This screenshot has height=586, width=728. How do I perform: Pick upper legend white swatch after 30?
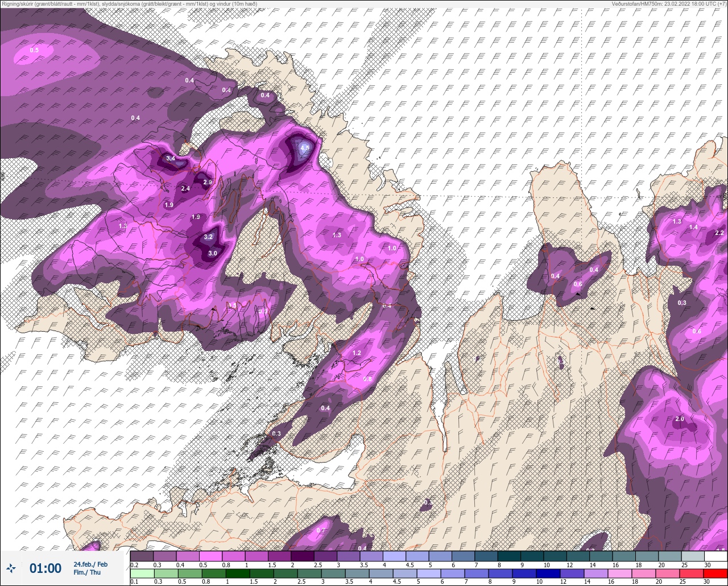tap(716, 556)
